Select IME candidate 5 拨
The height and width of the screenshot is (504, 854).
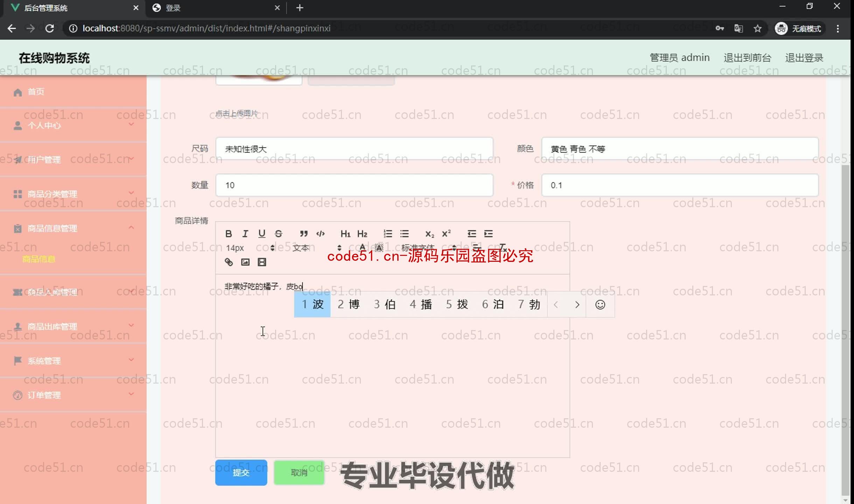(x=456, y=304)
